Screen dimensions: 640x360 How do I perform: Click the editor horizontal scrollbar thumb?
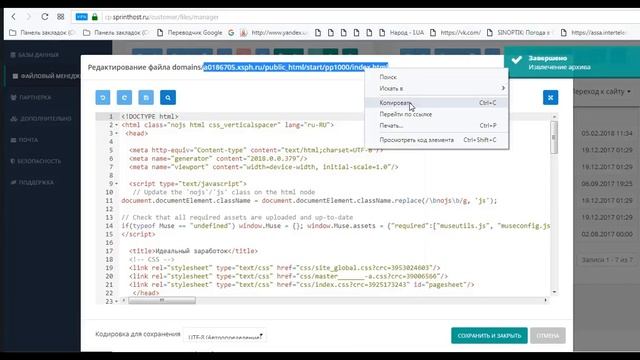click(162, 300)
